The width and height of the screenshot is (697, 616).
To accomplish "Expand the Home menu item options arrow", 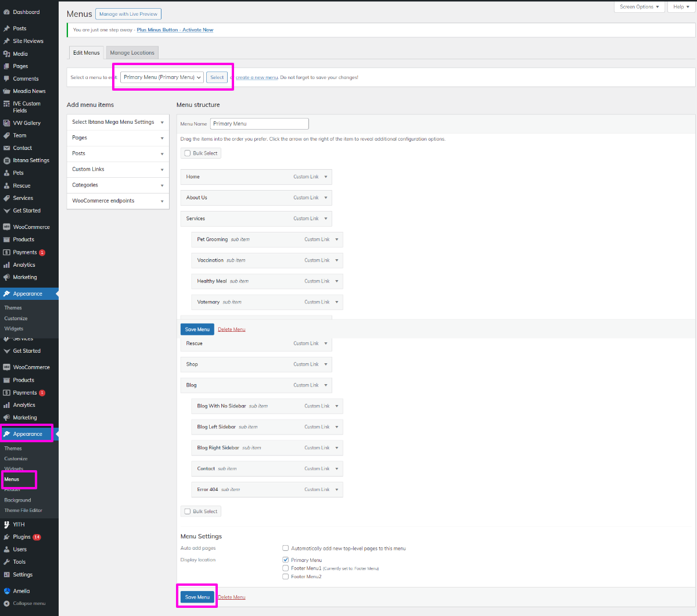I will click(x=326, y=177).
